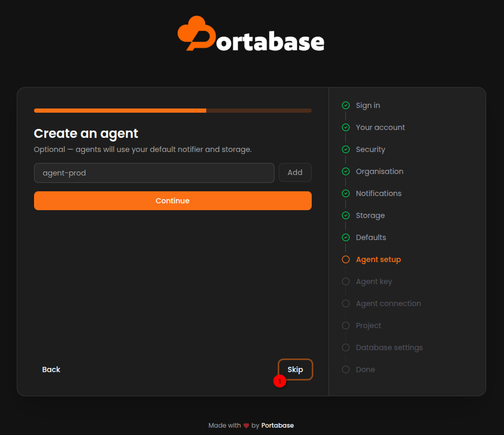
Task: Add the agent with Add button
Action: pos(295,172)
